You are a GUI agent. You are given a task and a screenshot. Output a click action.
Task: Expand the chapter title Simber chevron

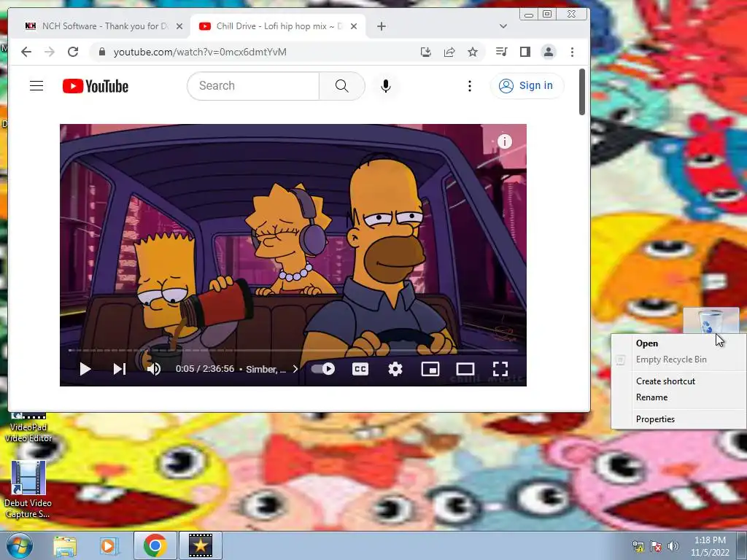click(x=295, y=369)
